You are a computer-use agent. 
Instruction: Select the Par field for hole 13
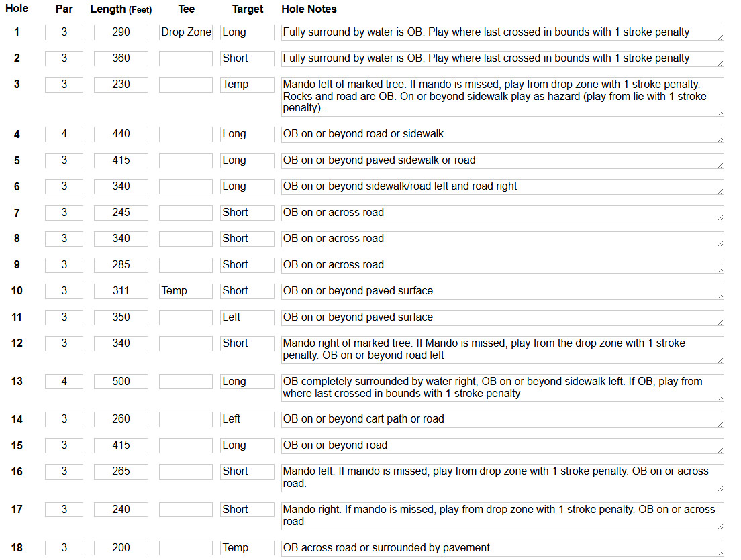pyautogui.click(x=64, y=382)
